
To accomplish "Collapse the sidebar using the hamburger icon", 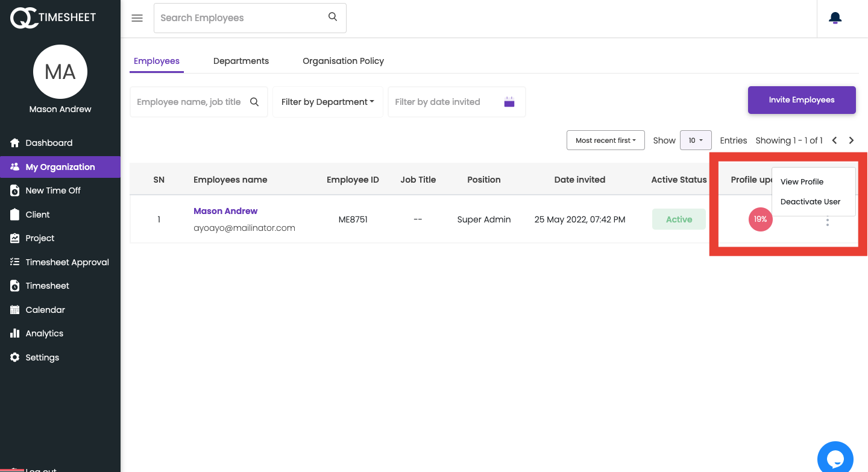I will click(137, 18).
